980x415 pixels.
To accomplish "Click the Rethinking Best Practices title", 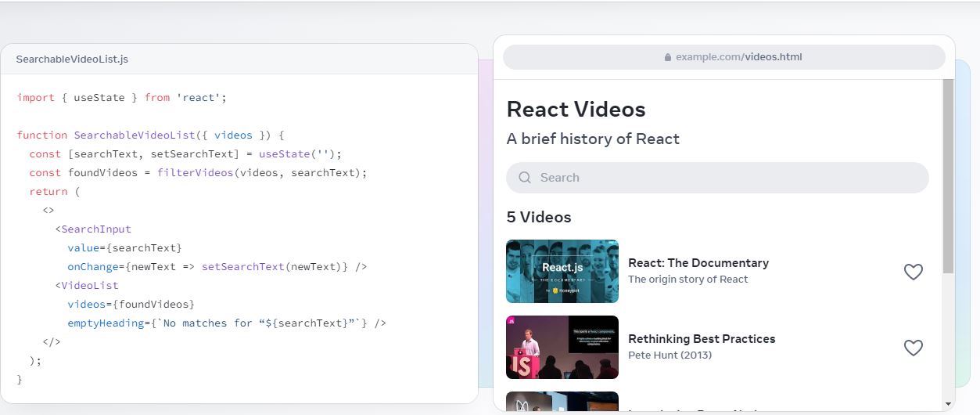I will click(702, 339).
